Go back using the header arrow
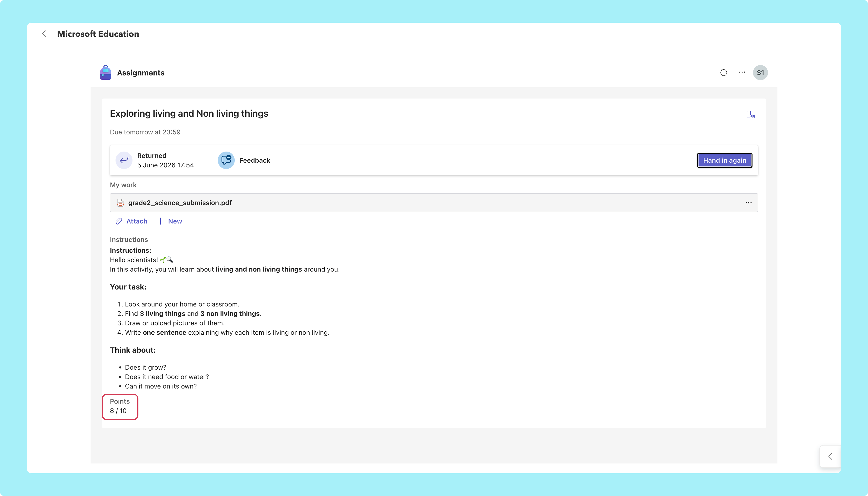868x496 pixels. point(44,34)
